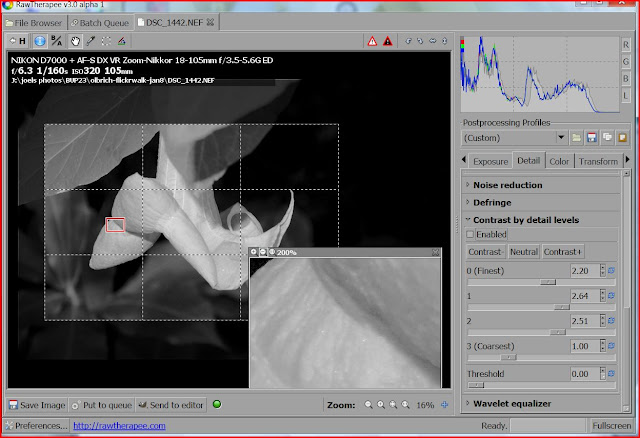Toggle green channel G in histogram
The height and width of the screenshot is (438, 640).
(x=626, y=62)
